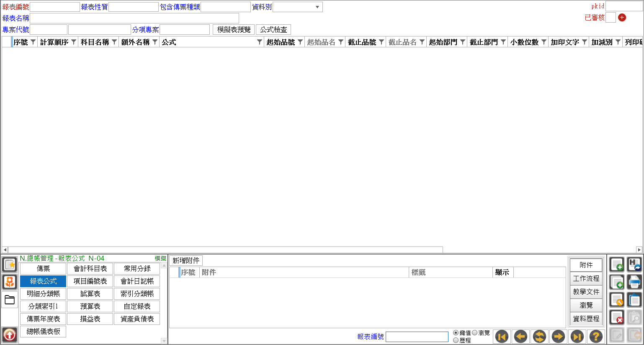Select the 歷程 radio button
The width and height of the screenshot is (644, 345).
pos(456,340)
